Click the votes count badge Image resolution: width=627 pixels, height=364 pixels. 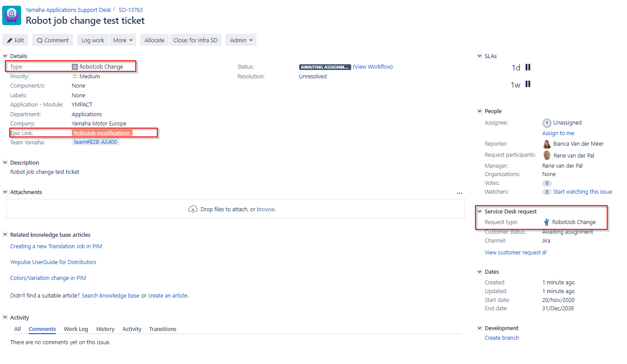[547, 183]
